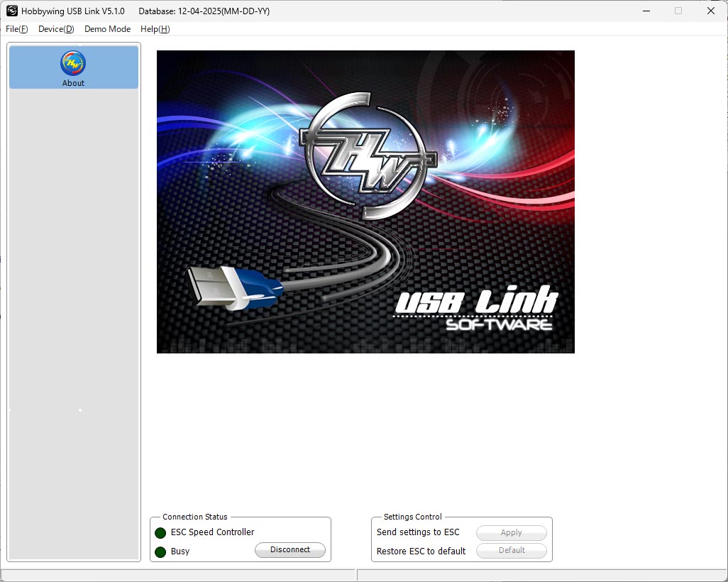Close the Hobbywing USB Link window
This screenshot has width=728, height=582.
click(711, 11)
